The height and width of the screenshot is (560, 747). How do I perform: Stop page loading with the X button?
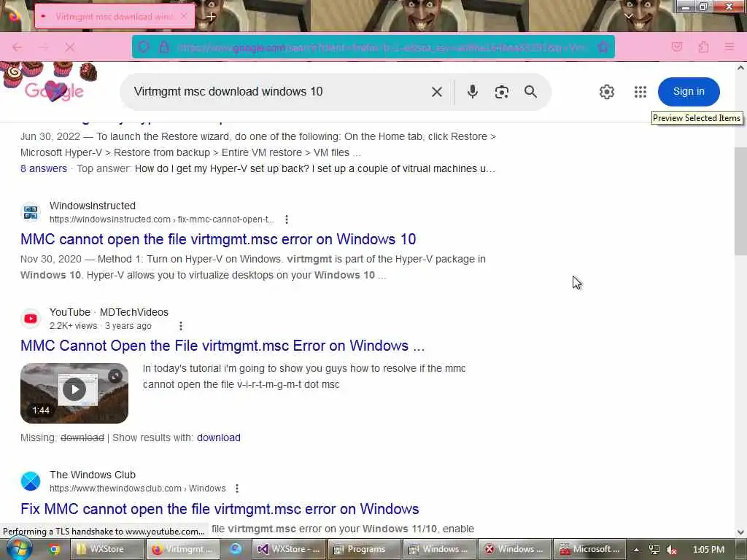coord(69,47)
